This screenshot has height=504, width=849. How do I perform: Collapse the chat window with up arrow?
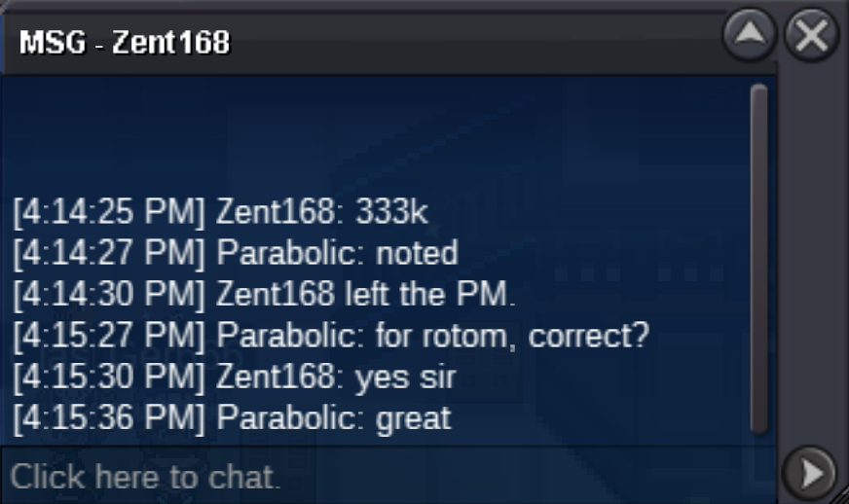tap(750, 35)
